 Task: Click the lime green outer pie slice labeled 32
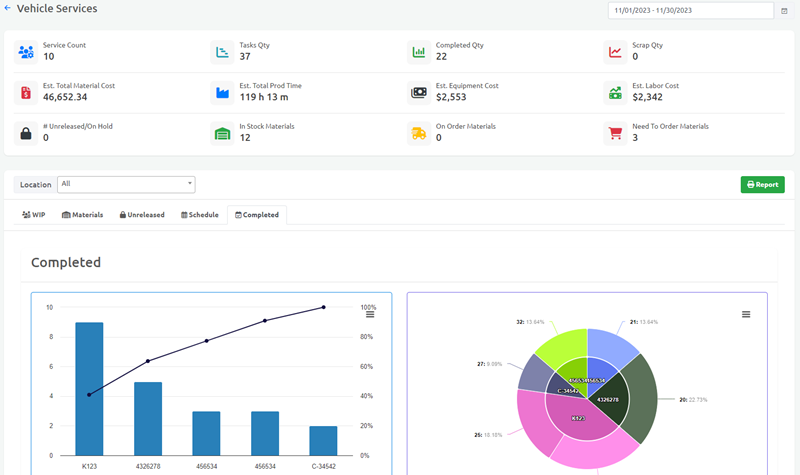click(x=564, y=347)
